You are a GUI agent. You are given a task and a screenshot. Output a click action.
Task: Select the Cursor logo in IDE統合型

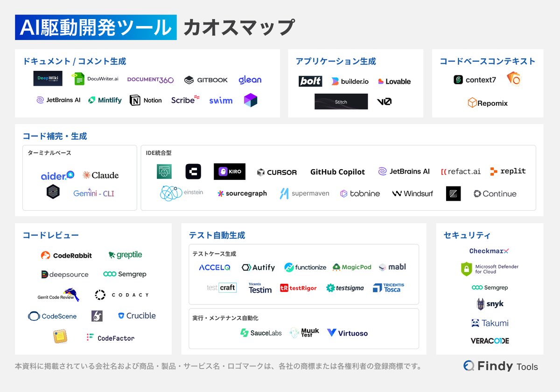point(277,172)
